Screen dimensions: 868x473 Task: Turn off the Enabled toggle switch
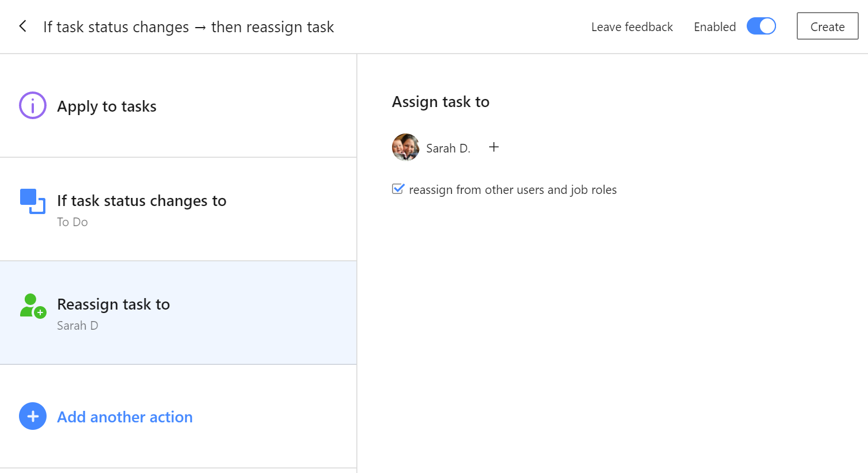[761, 26]
